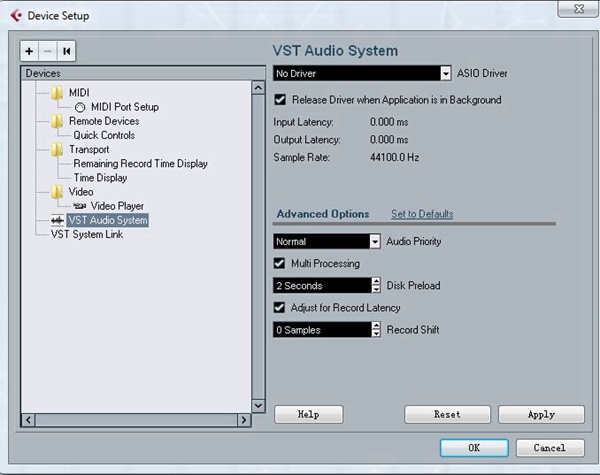Click the VST Audio System waveform icon
600x475 pixels.
57,220
